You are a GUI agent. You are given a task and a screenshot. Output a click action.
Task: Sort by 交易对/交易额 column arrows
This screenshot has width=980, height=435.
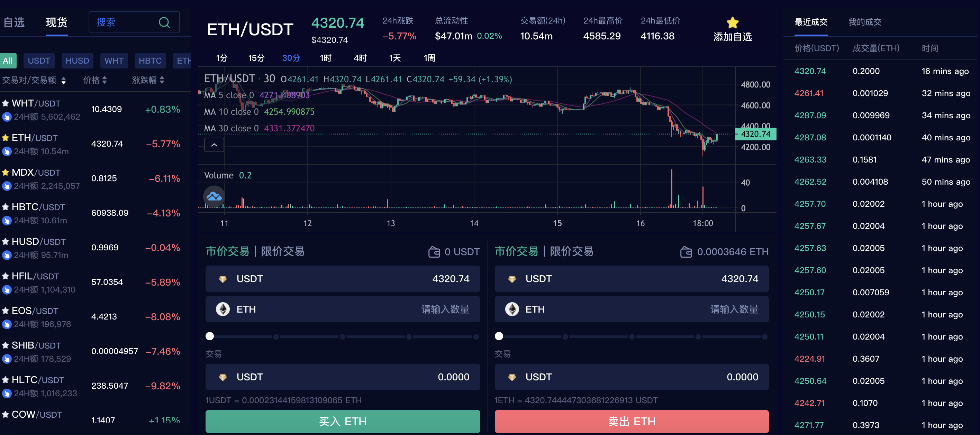coord(64,80)
